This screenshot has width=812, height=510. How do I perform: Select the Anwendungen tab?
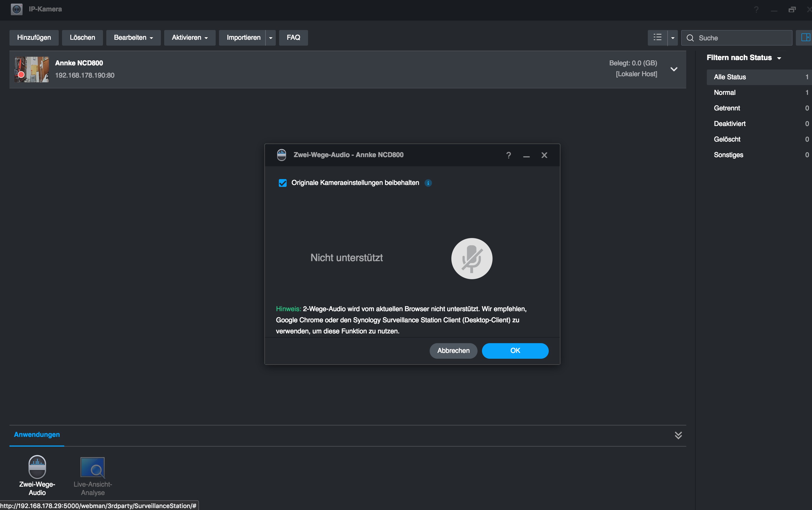pos(37,434)
